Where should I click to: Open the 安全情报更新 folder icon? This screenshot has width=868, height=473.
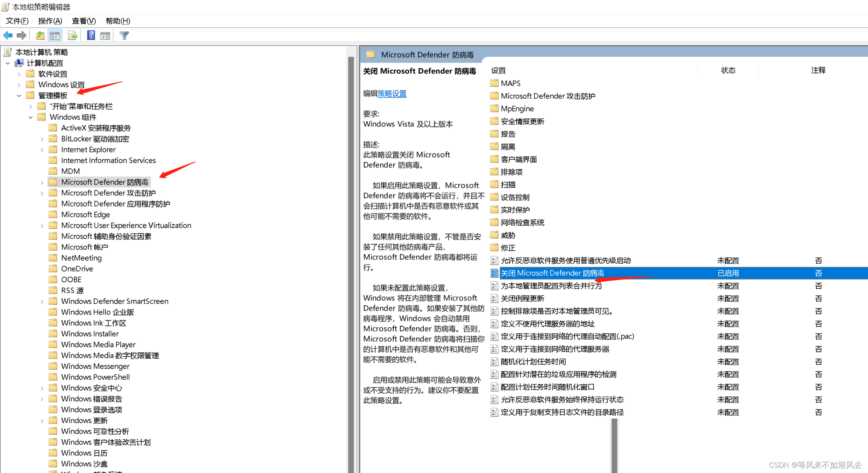coord(494,121)
